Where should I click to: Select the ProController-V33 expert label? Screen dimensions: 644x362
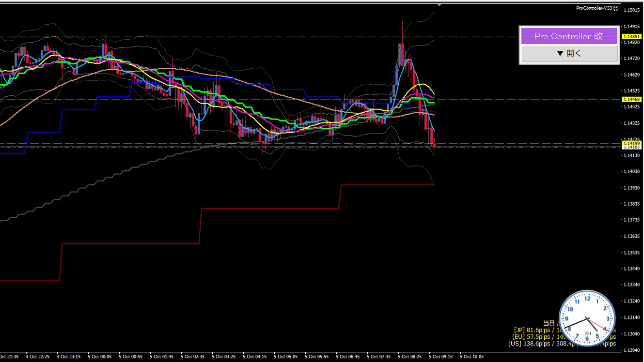click(x=594, y=8)
